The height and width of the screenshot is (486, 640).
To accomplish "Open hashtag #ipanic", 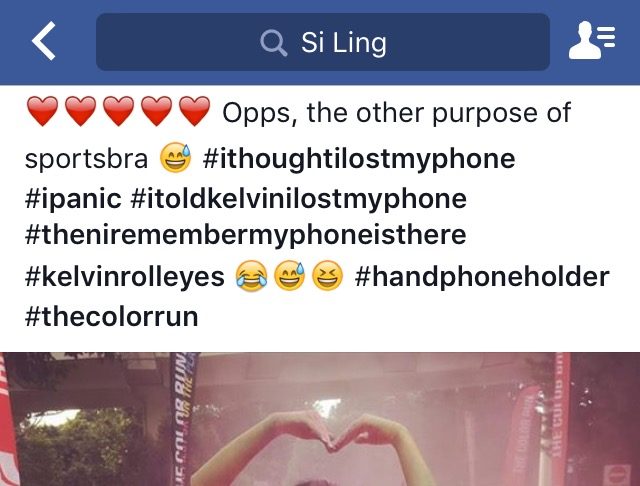I will point(73,199).
